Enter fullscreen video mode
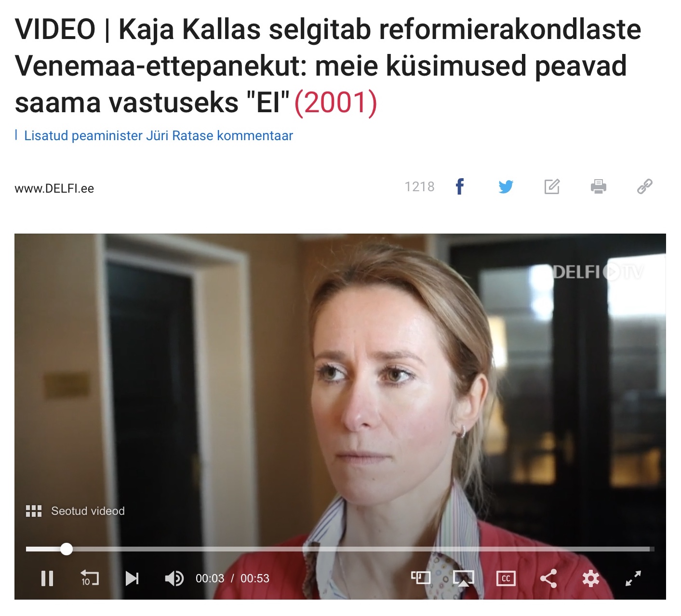The image size is (681, 616). pos(633,578)
